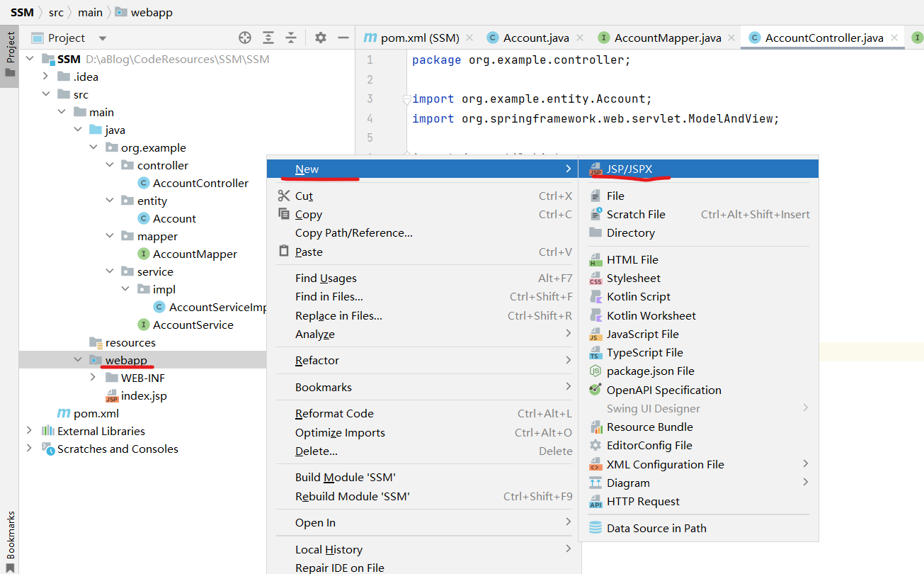Choose Stylesheet in New submenu
Screen dimensions: 924x574
698,278
